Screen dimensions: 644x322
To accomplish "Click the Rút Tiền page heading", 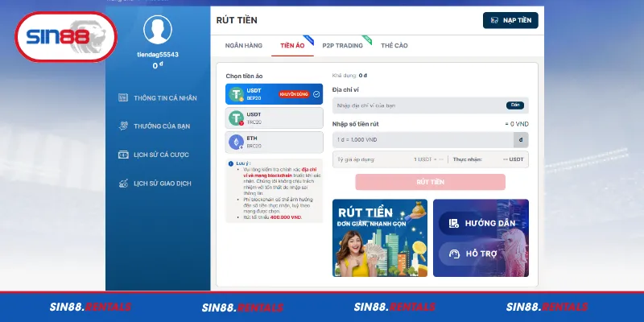I will [237, 20].
